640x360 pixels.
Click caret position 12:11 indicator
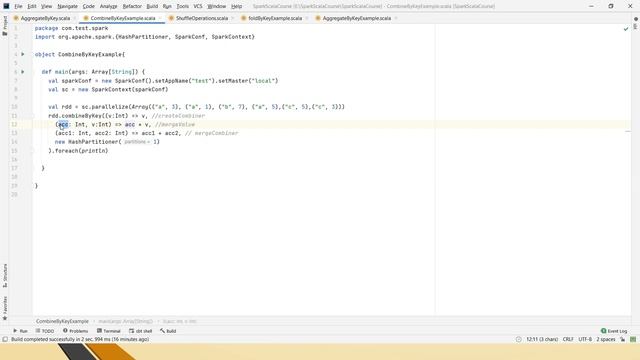tap(542, 340)
